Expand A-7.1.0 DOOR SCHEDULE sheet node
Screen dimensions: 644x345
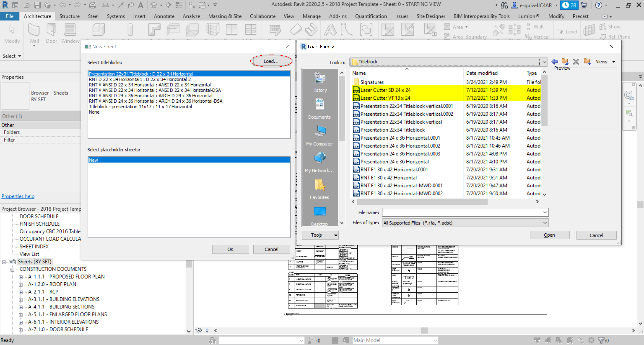click(x=21, y=330)
